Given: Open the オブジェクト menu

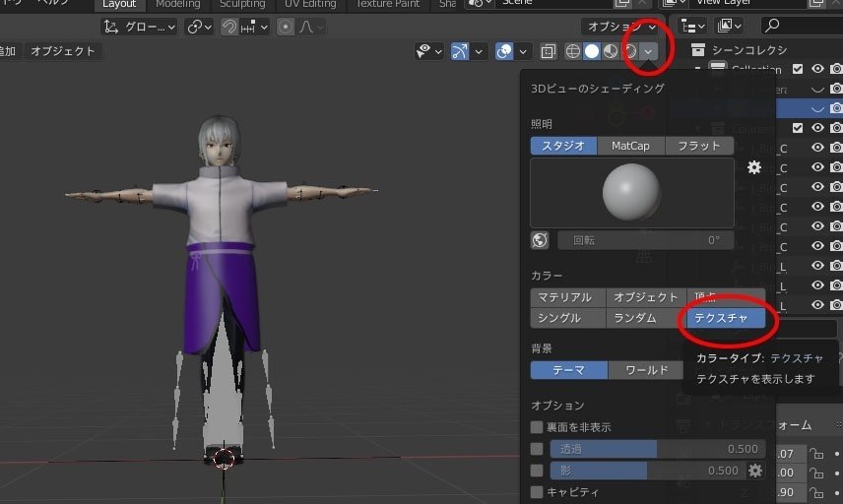Looking at the screenshot, I should click(x=63, y=51).
